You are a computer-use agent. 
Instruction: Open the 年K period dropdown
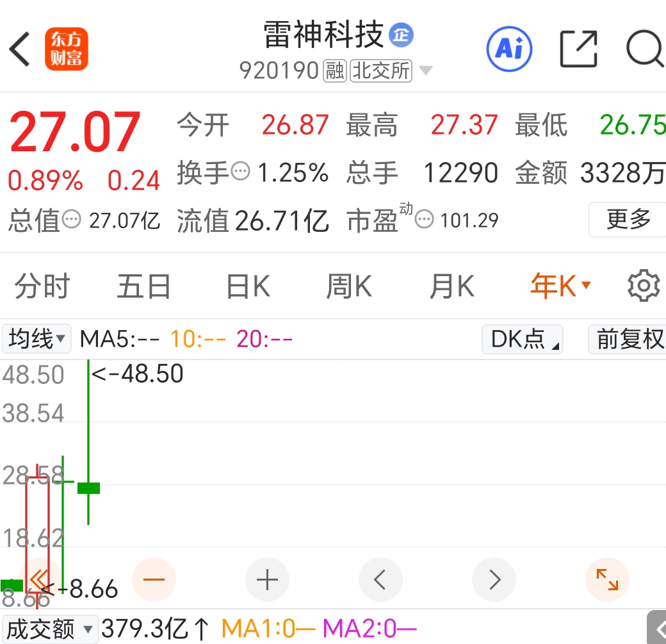[561, 286]
